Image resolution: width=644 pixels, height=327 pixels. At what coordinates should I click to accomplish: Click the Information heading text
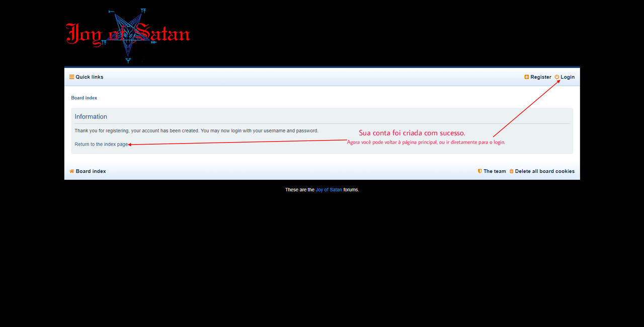[x=91, y=116]
